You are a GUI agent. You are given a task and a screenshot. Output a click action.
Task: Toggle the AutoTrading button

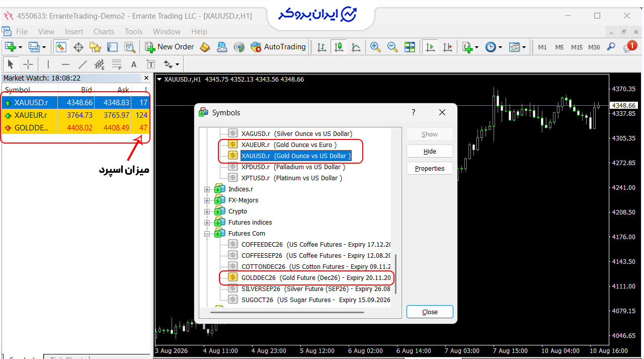pyautogui.click(x=278, y=47)
